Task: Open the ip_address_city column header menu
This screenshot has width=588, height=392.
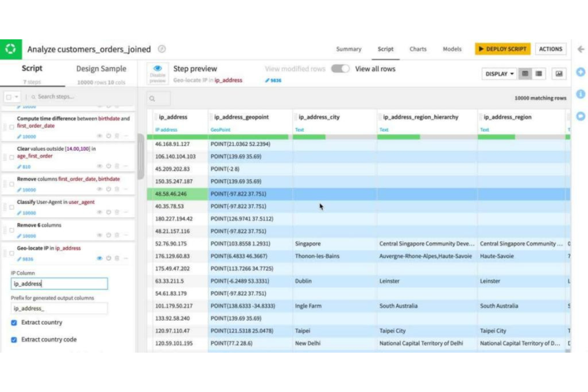Action: pos(319,117)
